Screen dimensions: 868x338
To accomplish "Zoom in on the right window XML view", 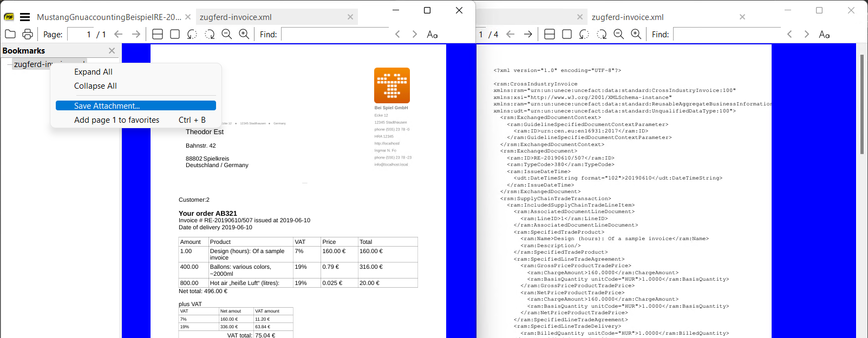I will point(636,34).
